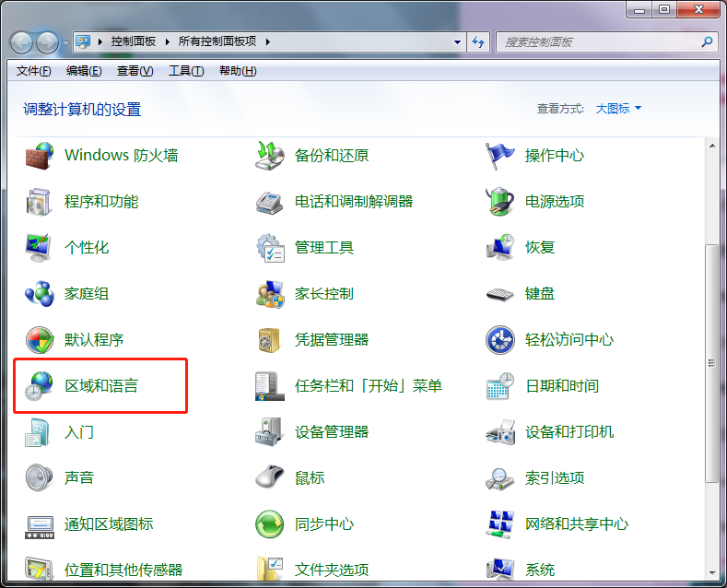The width and height of the screenshot is (727, 588).
Task: Open the 个性化 monitor icon
Action: click(x=40, y=248)
